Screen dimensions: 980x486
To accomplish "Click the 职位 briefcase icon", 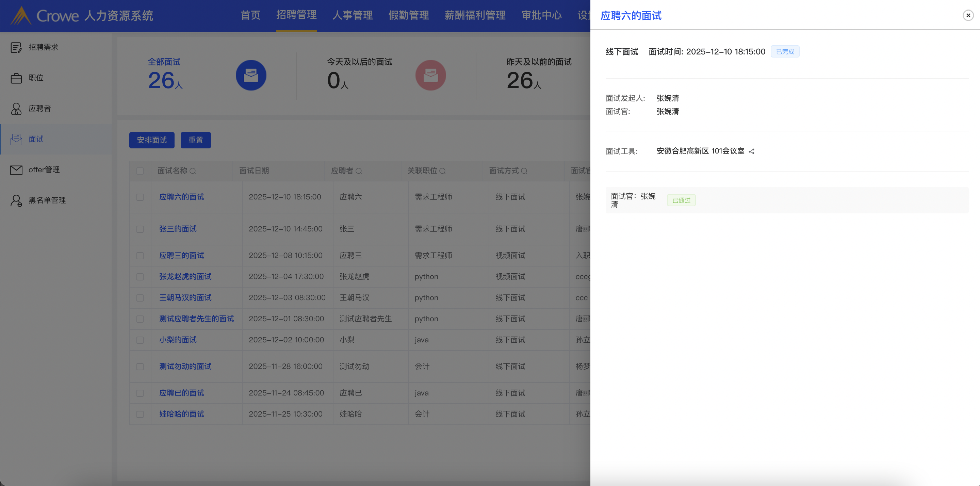I will click(x=16, y=78).
